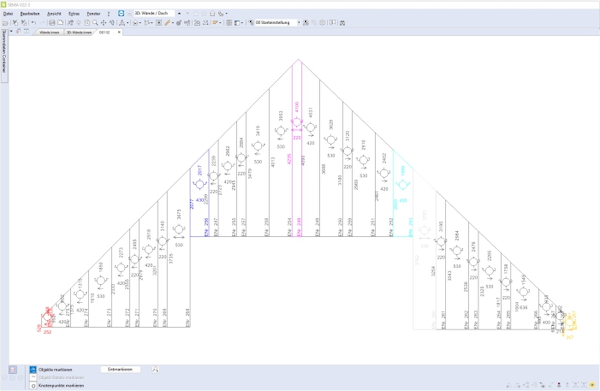Expand the 00 Starteinstellung combo box

point(299,23)
